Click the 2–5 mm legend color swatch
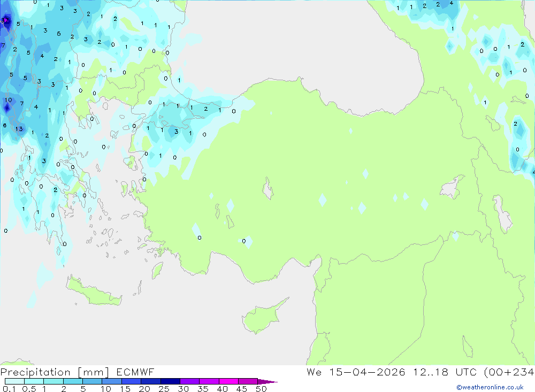The width and height of the screenshot is (535, 392). [x=73, y=381]
